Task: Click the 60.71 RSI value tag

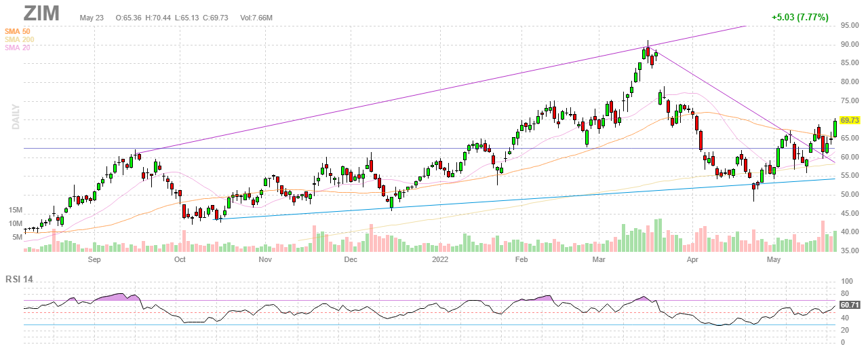Action: [x=850, y=305]
